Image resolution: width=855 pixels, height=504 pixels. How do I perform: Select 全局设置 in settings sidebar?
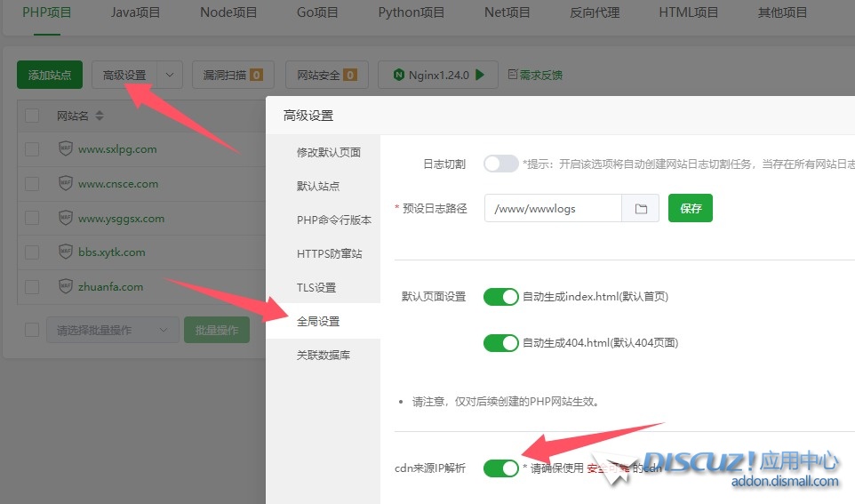coord(318,321)
